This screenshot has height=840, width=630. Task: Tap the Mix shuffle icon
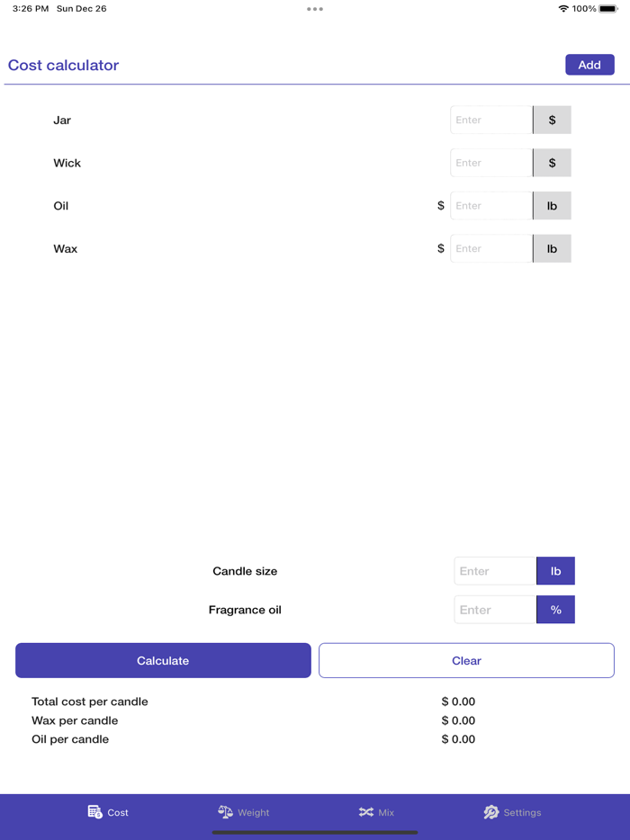coord(365,812)
